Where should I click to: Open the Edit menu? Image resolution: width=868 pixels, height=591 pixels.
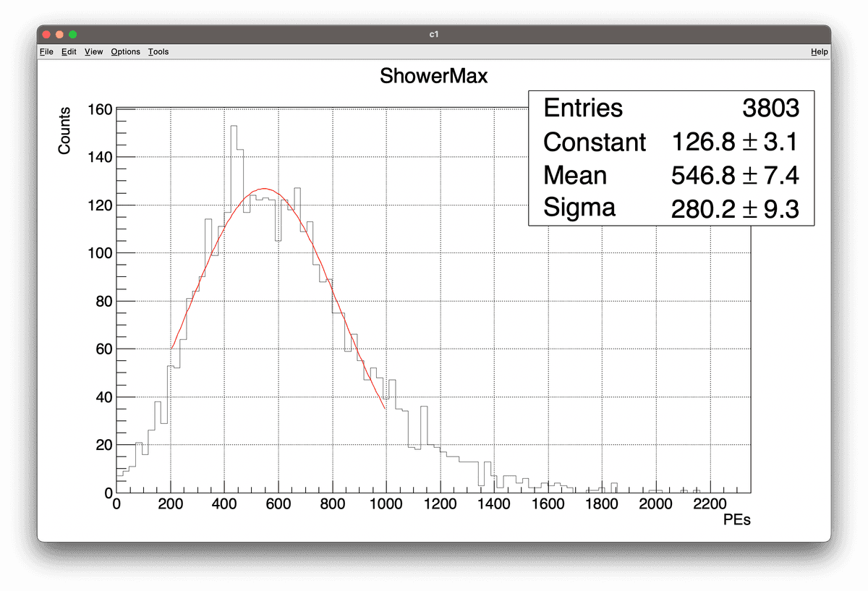[x=69, y=52]
